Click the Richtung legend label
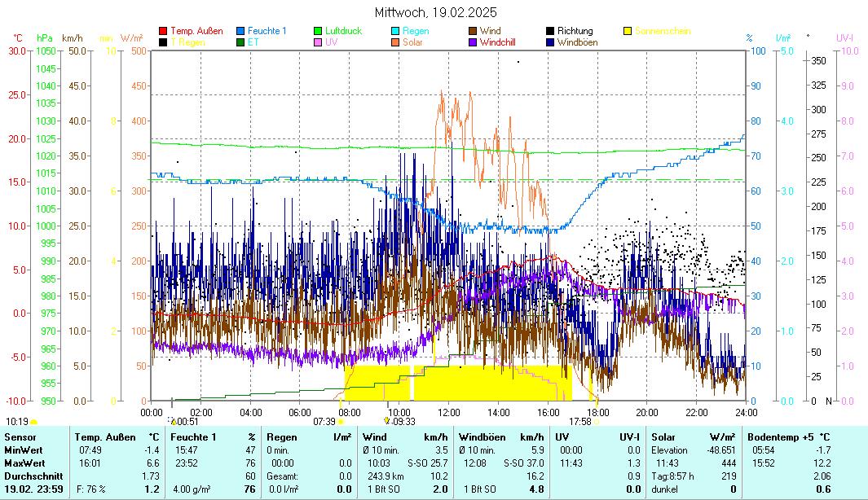Image resolution: width=868 pixels, height=500 pixels. [575, 31]
